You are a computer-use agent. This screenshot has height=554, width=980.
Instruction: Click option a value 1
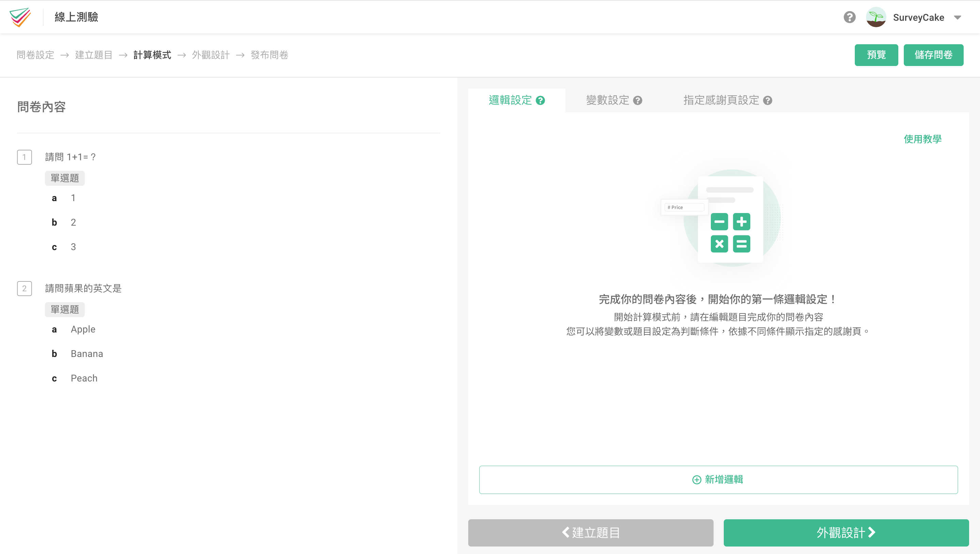click(73, 198)
